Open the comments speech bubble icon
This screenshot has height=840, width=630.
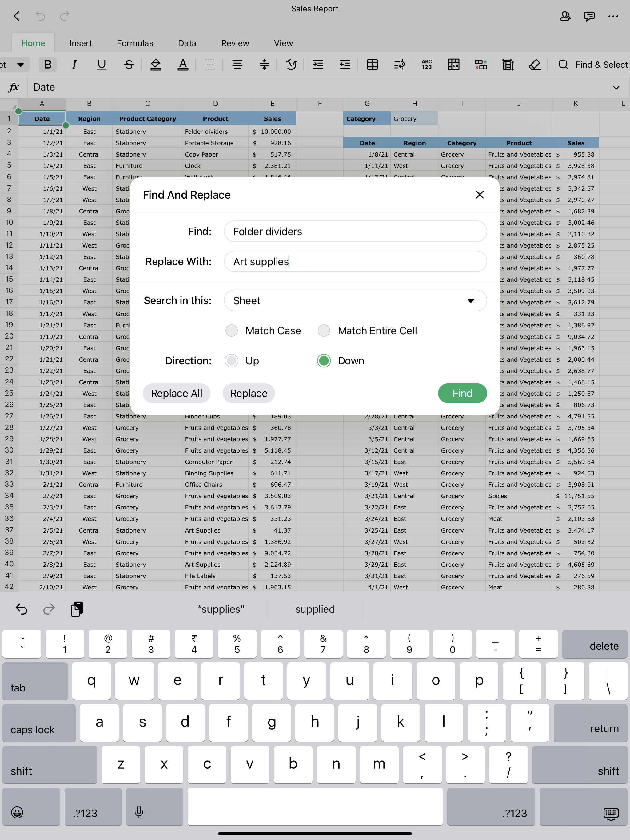click(589, 16)
